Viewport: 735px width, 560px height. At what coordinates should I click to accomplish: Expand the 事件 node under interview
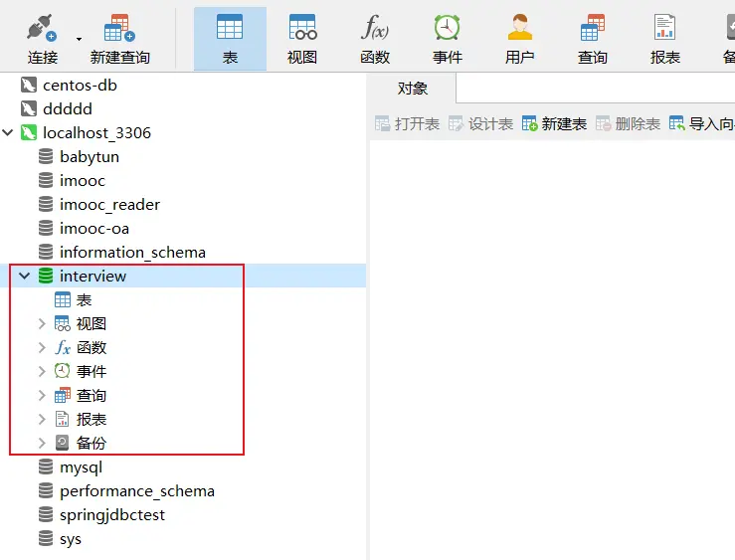(x=42, y=372)
